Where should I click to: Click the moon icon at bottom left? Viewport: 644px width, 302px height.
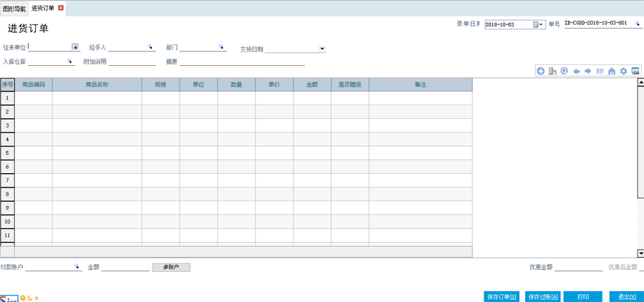point(30,298)
